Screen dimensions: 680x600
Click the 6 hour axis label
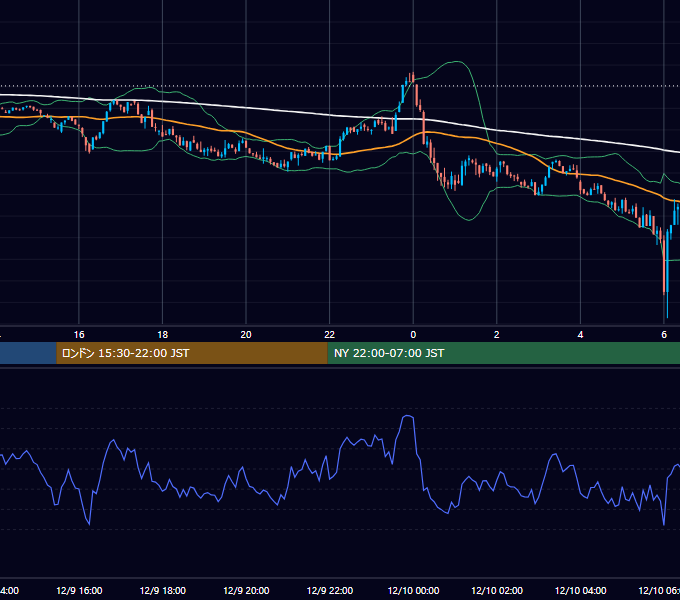click(664, 335)
